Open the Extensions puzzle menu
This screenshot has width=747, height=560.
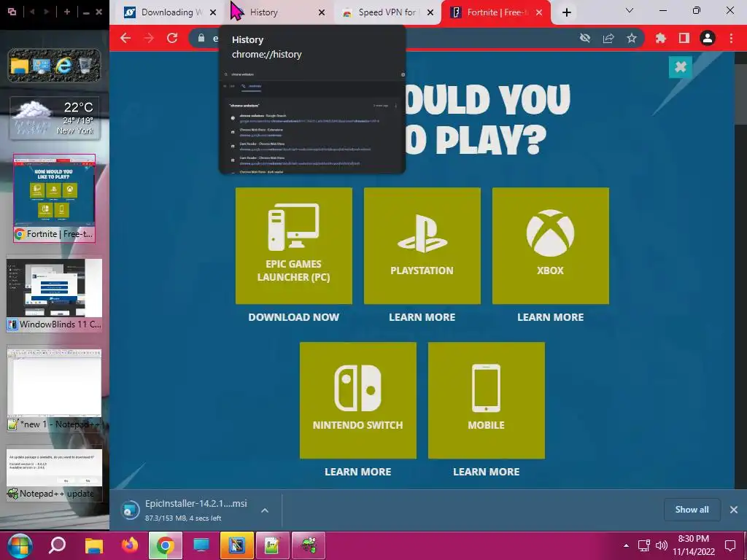(661, 38)
